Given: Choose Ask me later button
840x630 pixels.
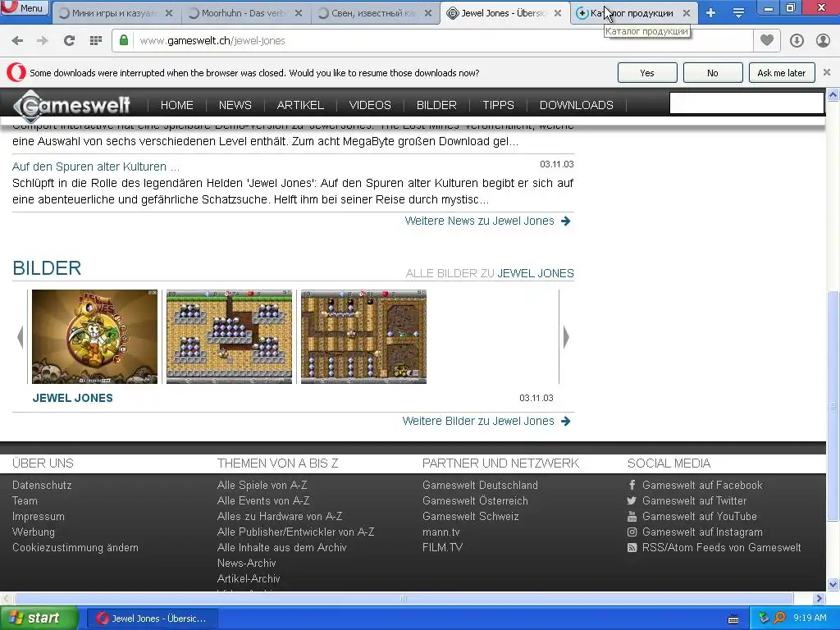Looking at the screenshot, I should pos(781,73).
